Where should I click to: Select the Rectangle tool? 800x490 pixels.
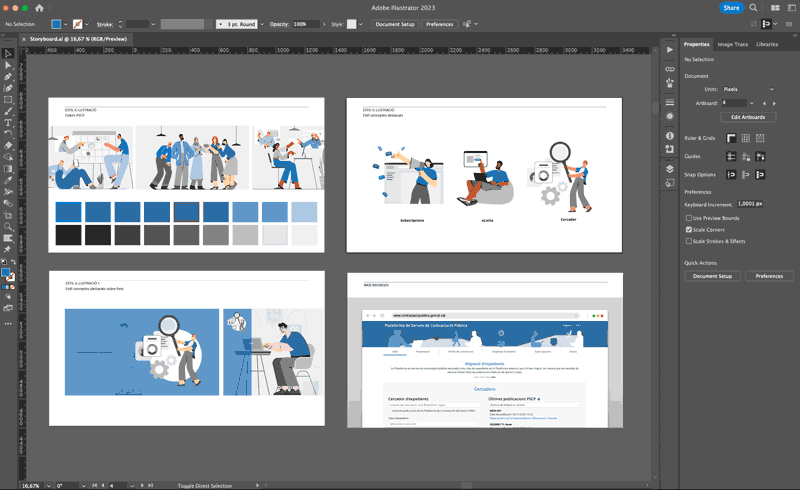tap(8, 100)
